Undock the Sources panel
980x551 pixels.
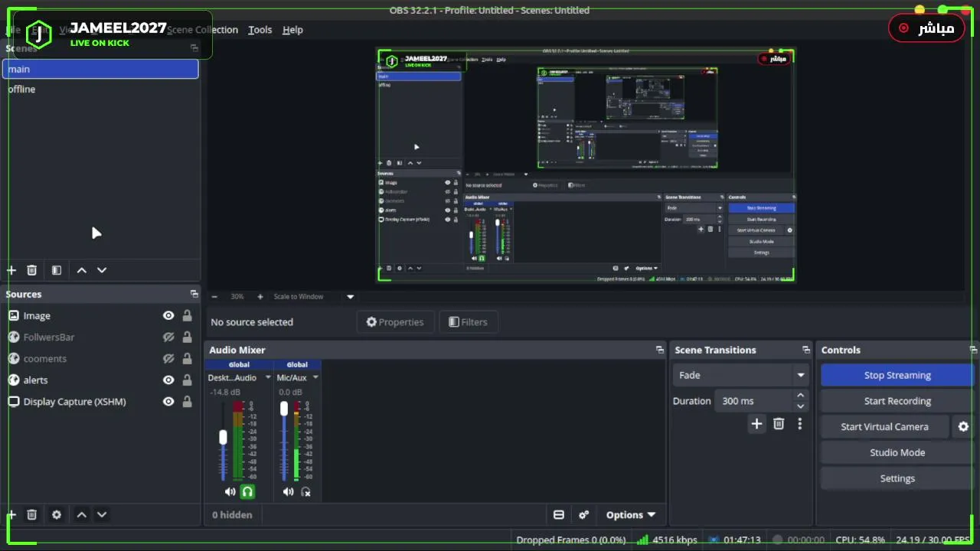[194, 294]
